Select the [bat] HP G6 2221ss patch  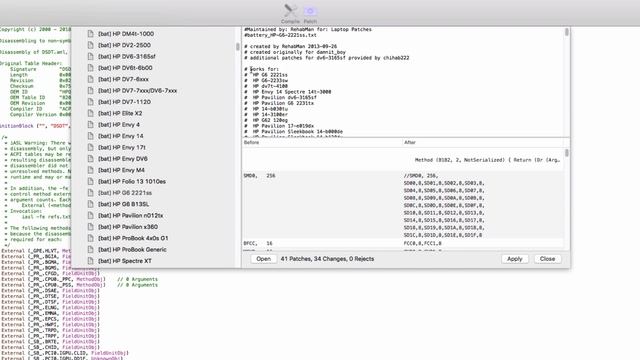pos(125,193)
